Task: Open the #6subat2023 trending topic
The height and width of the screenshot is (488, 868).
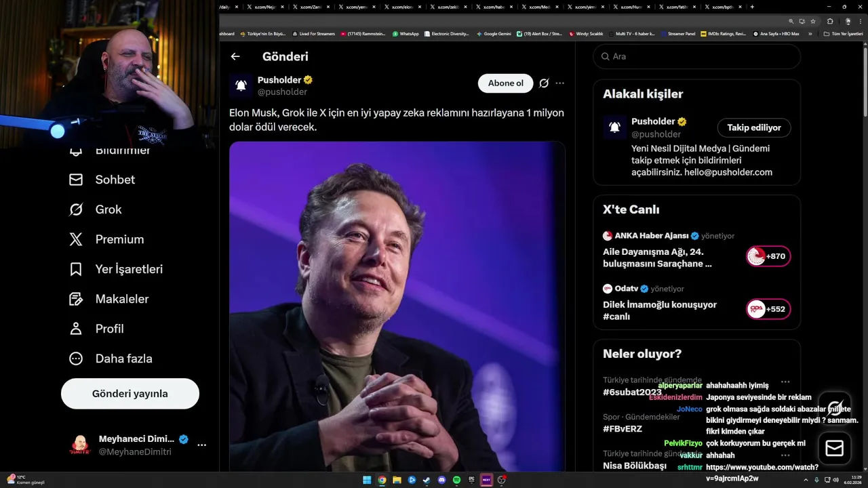Action: [x=632, y=392]
